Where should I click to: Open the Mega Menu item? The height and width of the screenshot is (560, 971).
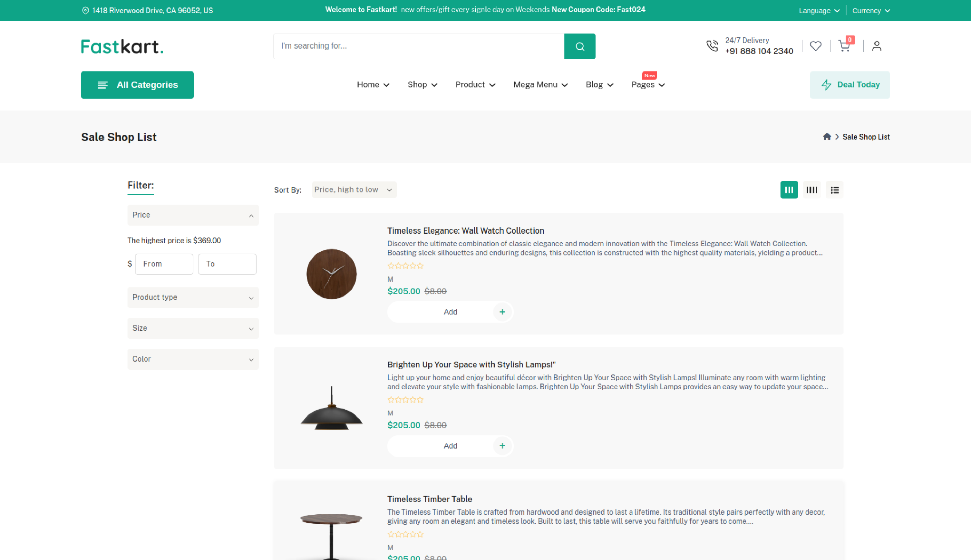pyautogui.click(x=540, y=85)
